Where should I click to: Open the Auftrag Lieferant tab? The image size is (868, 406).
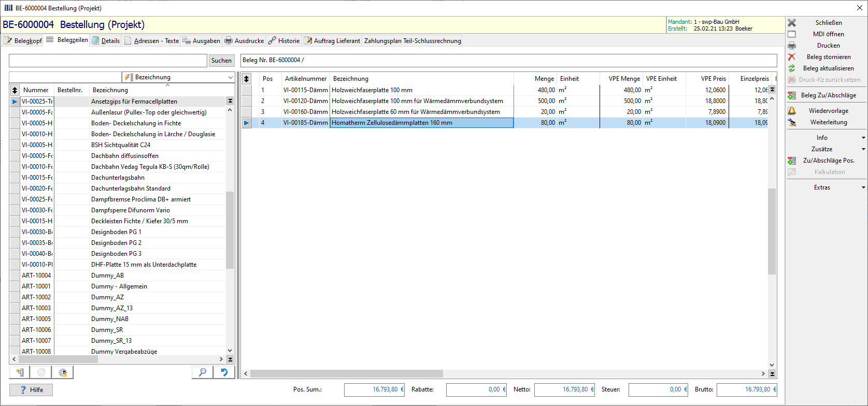pyautogui.click(x=332, y=41)
